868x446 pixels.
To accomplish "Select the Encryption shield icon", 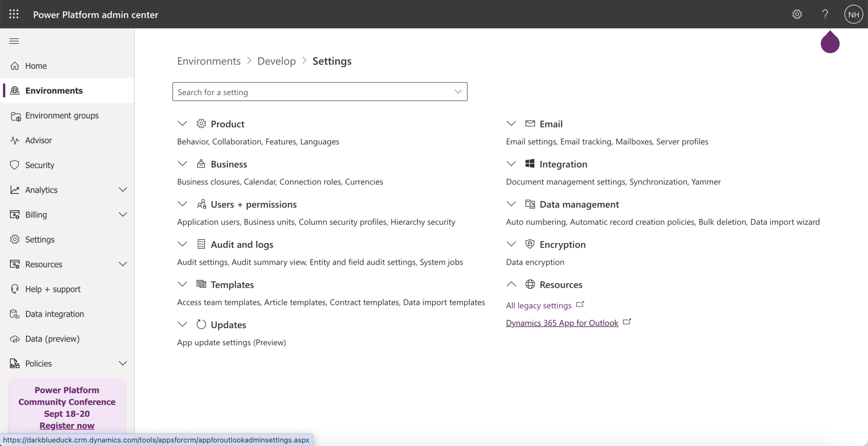I will pyautogui.click(x=529, y=244).
